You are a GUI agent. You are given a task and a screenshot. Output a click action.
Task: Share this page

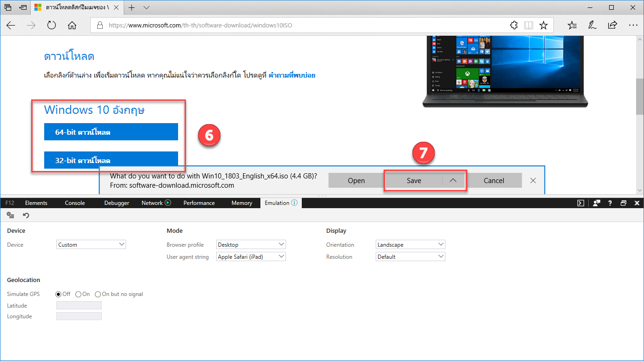click(x=613, y=26)
